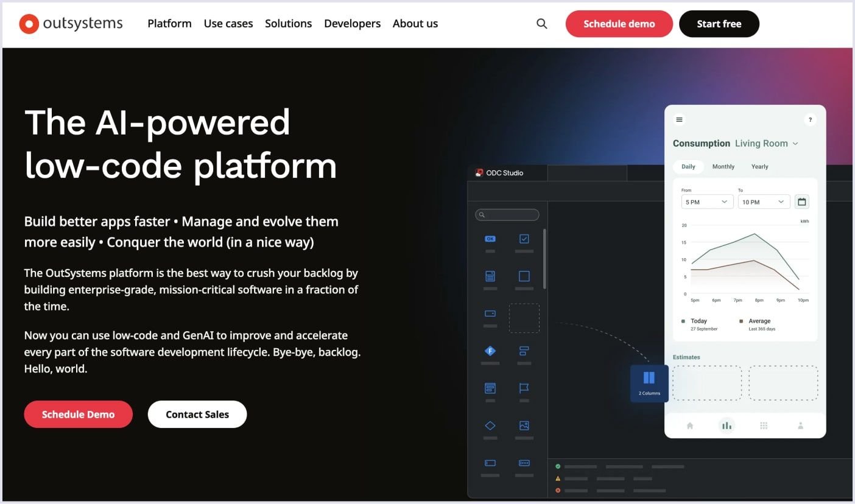Click the 'kWh' unit label on chart
This screenshot has width=855, height=504.
[x=804, y=222]
